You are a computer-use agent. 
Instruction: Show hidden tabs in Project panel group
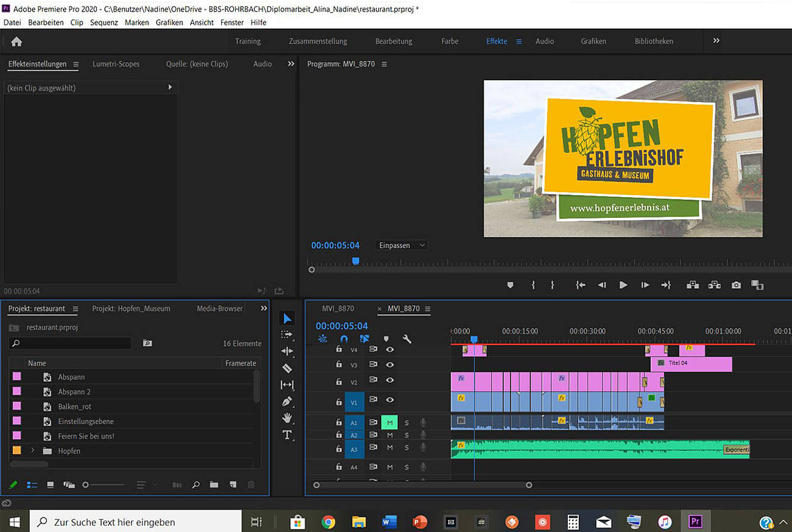pos(264,309)
